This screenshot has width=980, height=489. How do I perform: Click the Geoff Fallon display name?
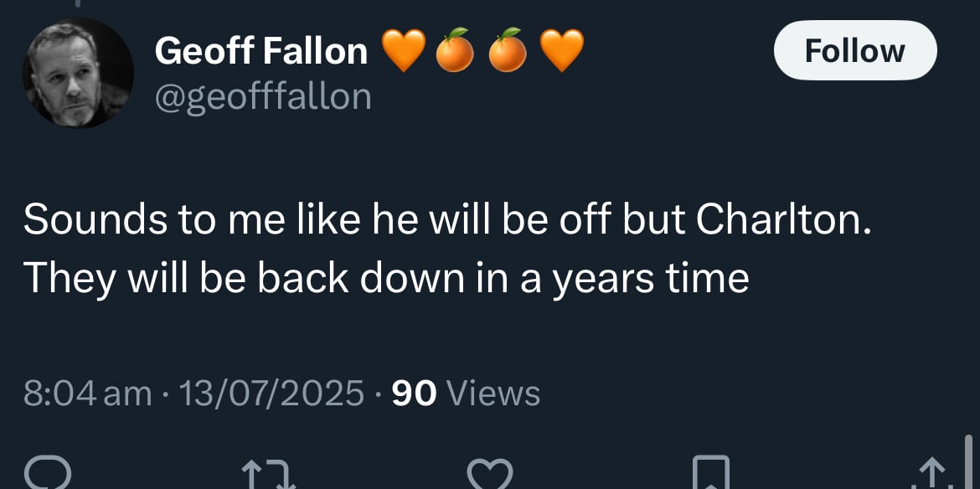pos(260,50)
